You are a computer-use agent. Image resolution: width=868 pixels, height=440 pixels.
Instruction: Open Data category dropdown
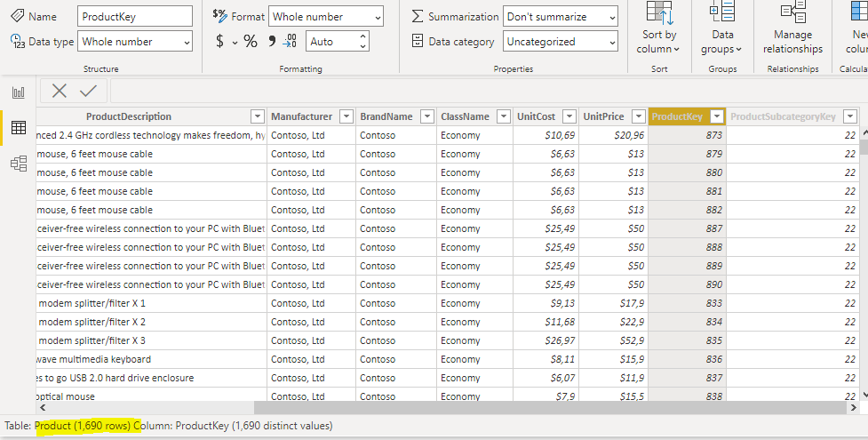point(560,42)
